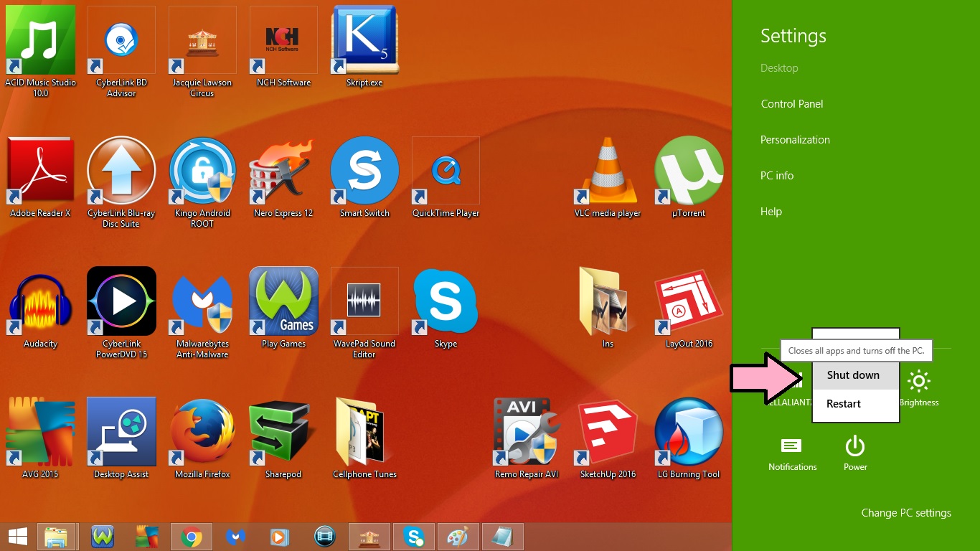The image size is (980, 551).
Task: Click the NCH Software desktop icon
Action: pyautogui.click(x=283, y=47)
